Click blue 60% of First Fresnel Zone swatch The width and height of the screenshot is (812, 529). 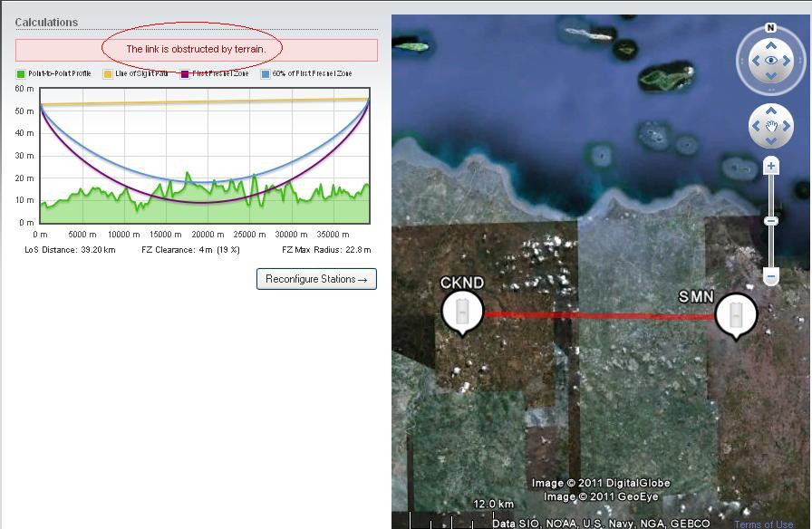[266, 74]
